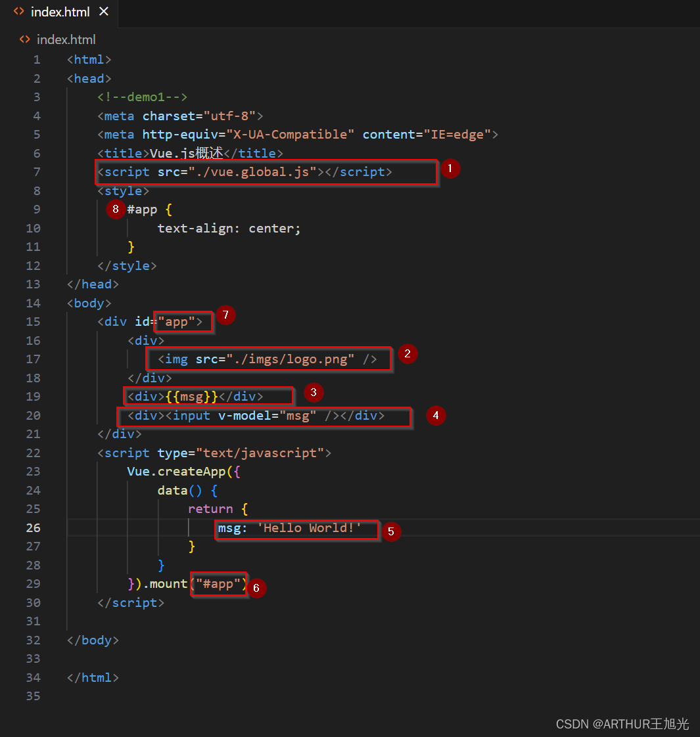700x737 pixels.
Task: Click annotation badge 8 inside the style block
Action: coord(116,209)
